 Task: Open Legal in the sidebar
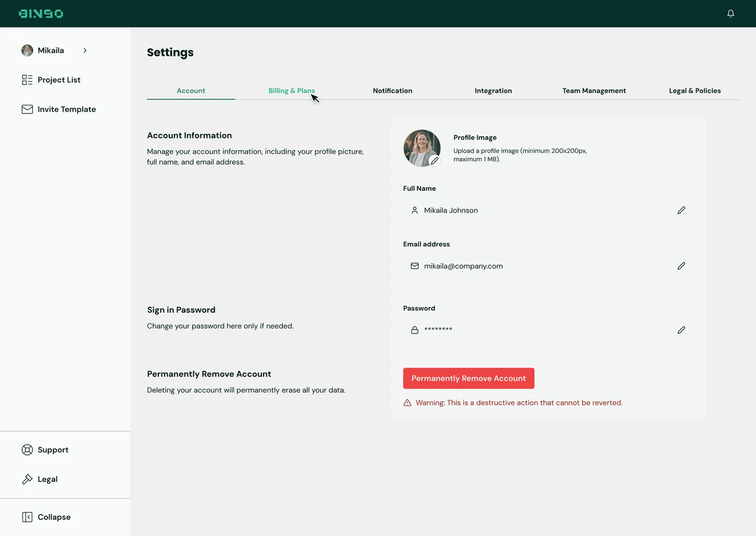(48, 479)
